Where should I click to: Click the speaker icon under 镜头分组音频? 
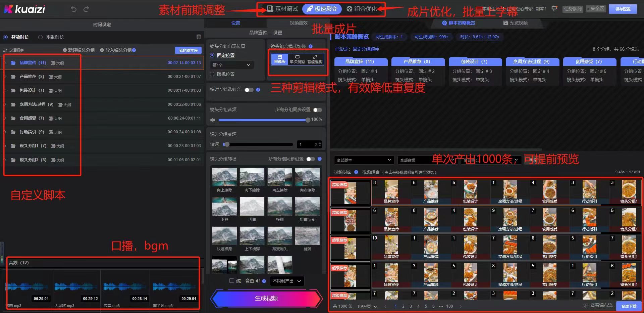coord(213,120)
